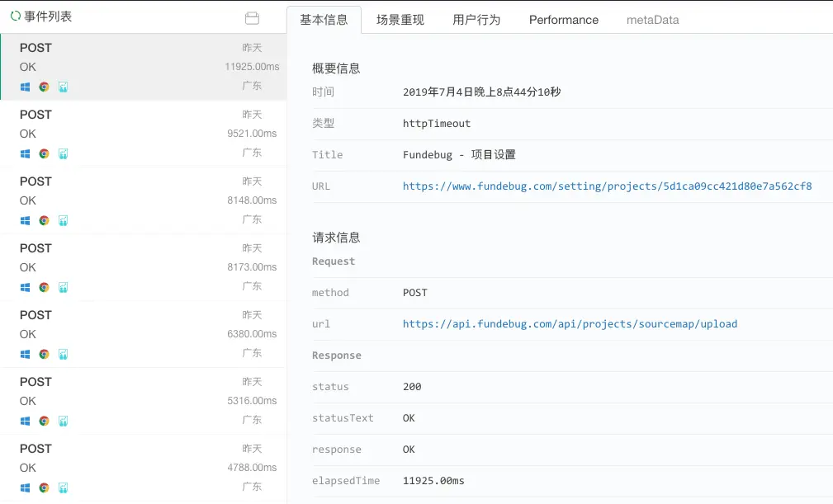
Task: Click Windows icon in the 9521.00ms event row
Action: pyautogui.click(x=25, y=154)
